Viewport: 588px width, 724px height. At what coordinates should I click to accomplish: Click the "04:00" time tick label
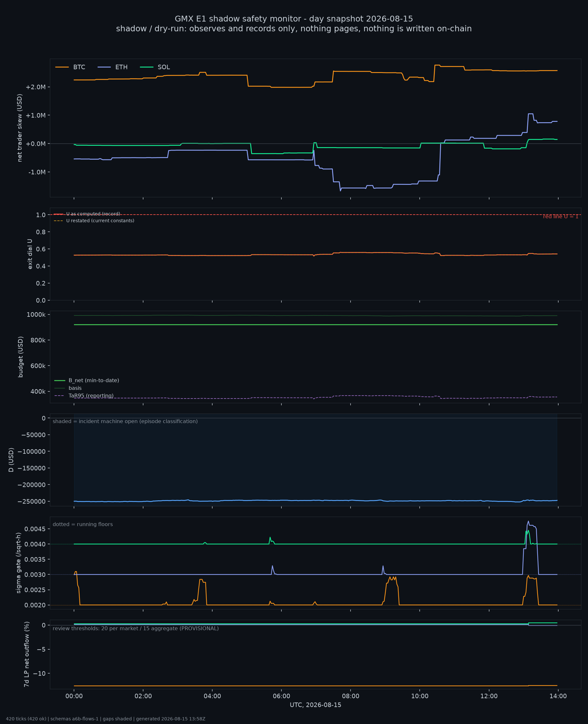coord(212,696)
